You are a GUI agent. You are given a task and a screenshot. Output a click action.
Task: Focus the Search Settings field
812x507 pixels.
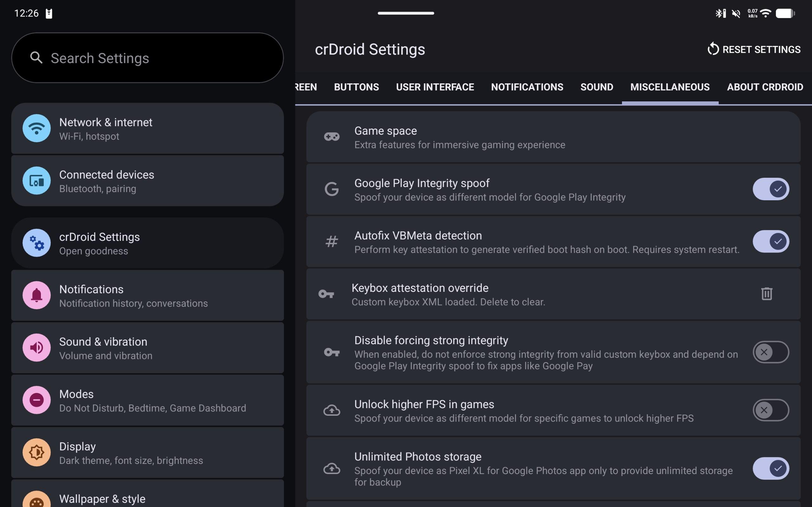(x=147, y=58)
